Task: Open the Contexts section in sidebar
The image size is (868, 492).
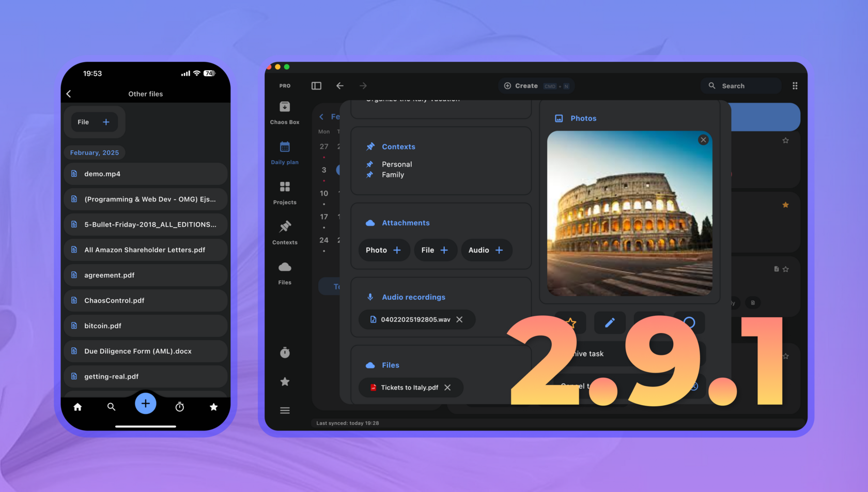Action: (285, 233)
